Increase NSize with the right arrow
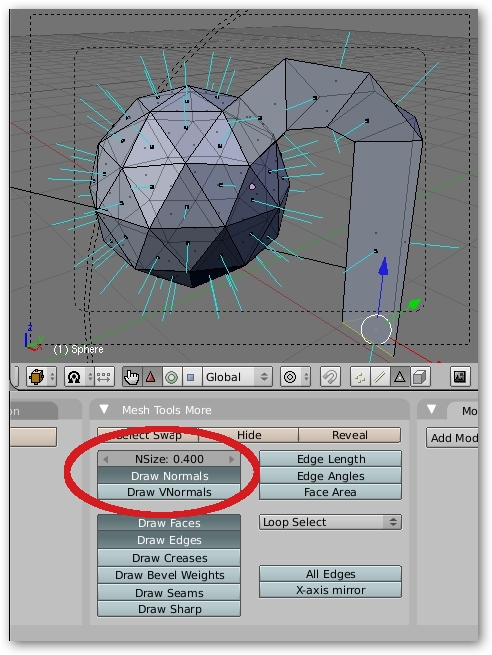 tap(232, 459)
